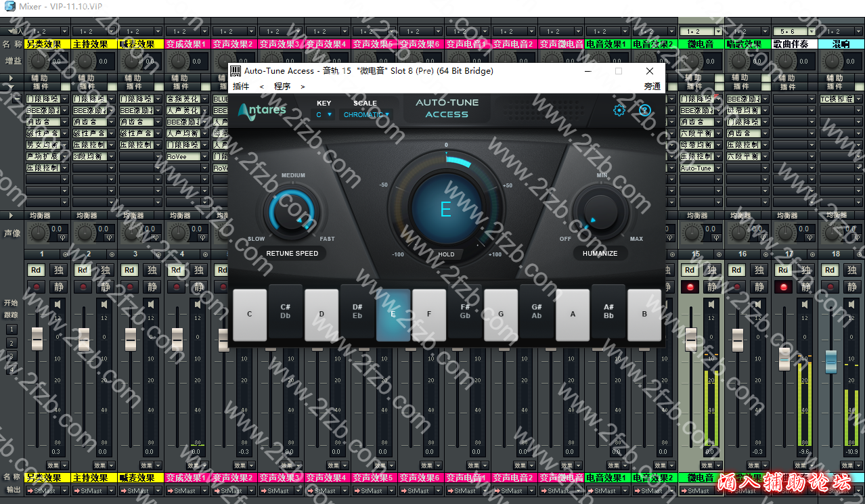Click the circle icon beside channel number 15
Viewport: 865px width, 504px height.
point(719,254)
